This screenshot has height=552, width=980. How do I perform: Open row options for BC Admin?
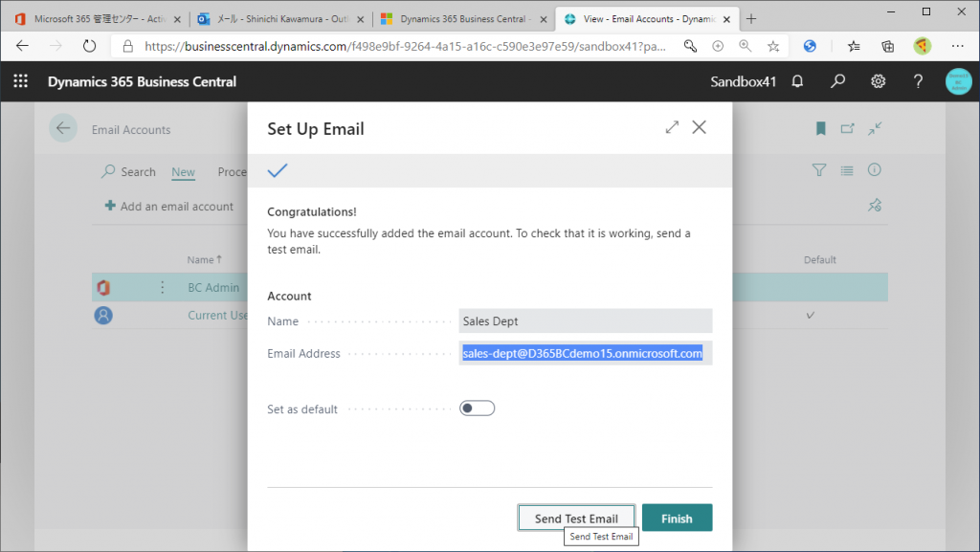(x=163, y=287)
